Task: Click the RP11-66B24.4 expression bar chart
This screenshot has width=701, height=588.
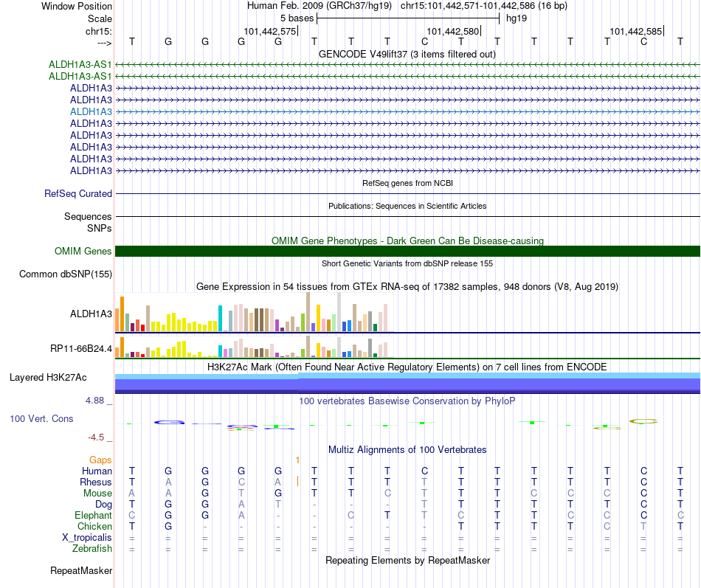Action: [255, 347]
